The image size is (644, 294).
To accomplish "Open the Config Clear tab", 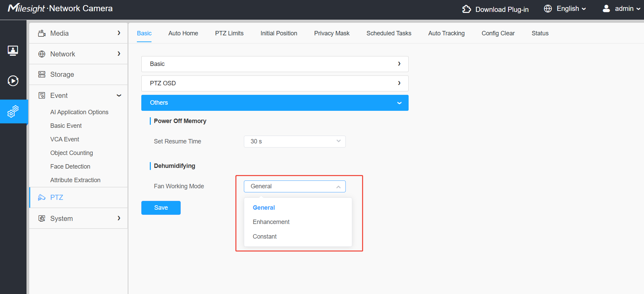I will [498, 33].
